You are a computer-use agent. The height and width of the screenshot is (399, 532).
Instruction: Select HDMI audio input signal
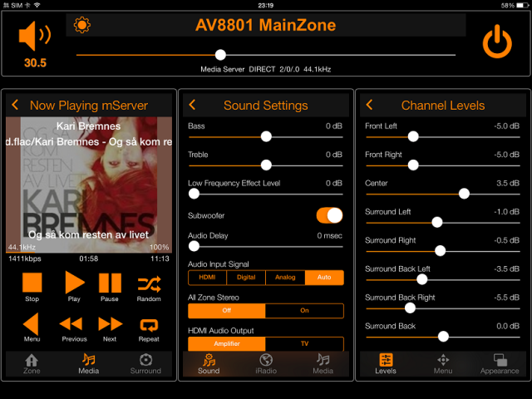[x=207, y=278]
